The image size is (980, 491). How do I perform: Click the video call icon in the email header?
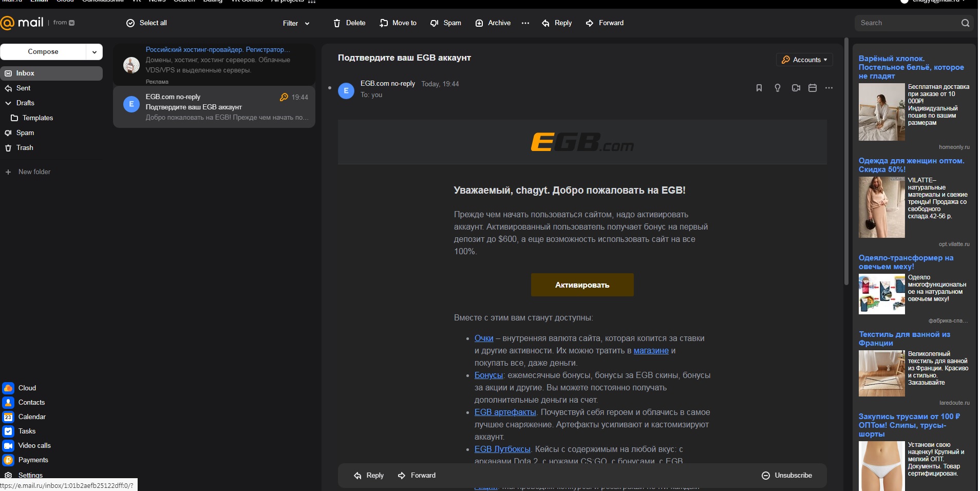[796, 88]
